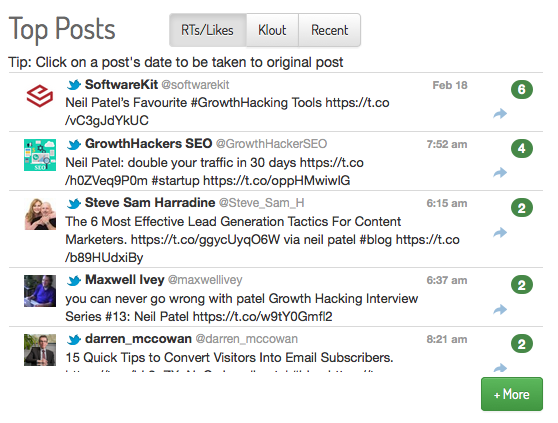Viewport: 558px width, 423px height.
Task: Click the darren_mccowan profile photo
Action: [40, 350]
